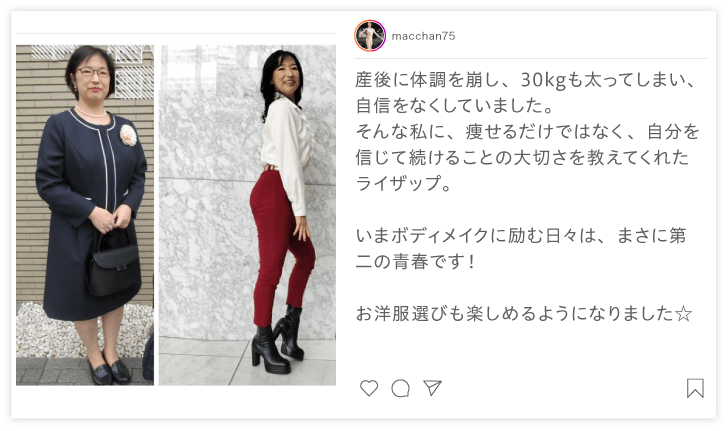Screen dimensions: 728x431
Task: Click the 二の青春です！ caption line
Action: click(415, 261)
